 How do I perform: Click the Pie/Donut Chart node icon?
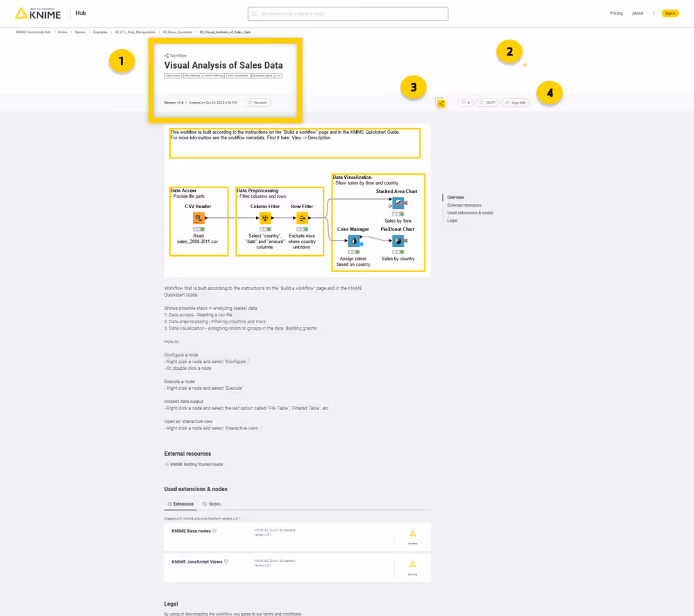398,241
